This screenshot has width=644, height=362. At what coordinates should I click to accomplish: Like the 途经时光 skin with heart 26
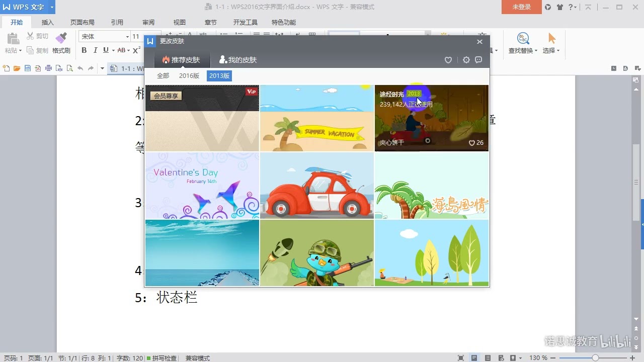coord(472,143)
